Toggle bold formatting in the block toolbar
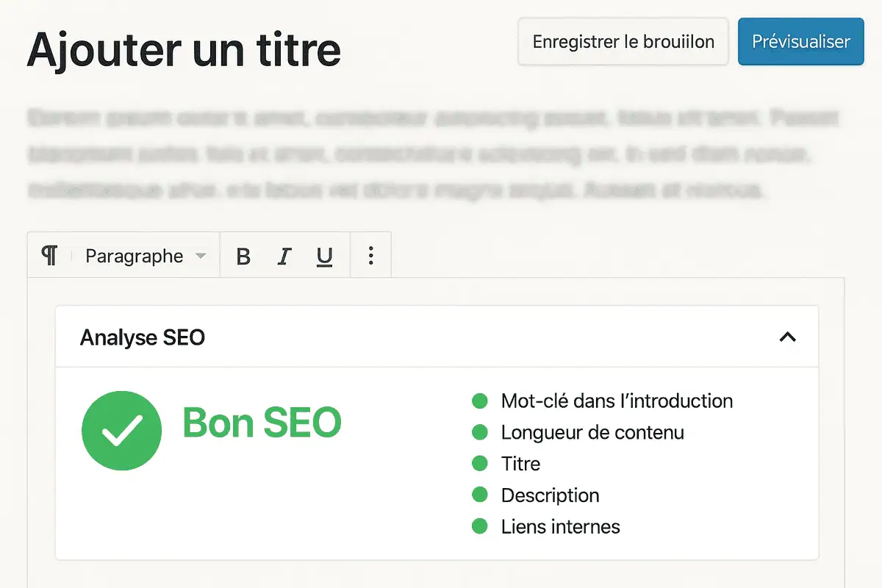Screen dimensions: 882x588 pyautogui.click(x=243, y=255)
